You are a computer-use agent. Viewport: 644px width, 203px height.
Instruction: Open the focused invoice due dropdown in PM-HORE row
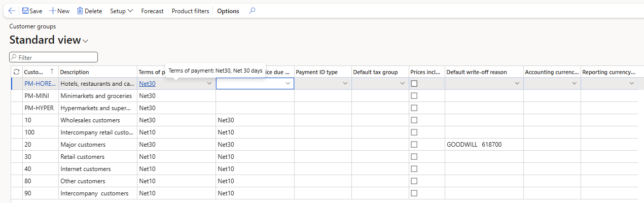pos(288,84)
